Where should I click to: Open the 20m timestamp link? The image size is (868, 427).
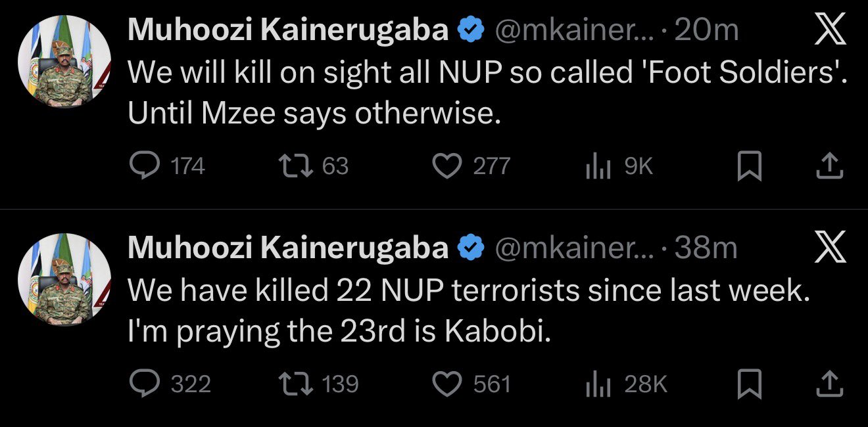706,30
